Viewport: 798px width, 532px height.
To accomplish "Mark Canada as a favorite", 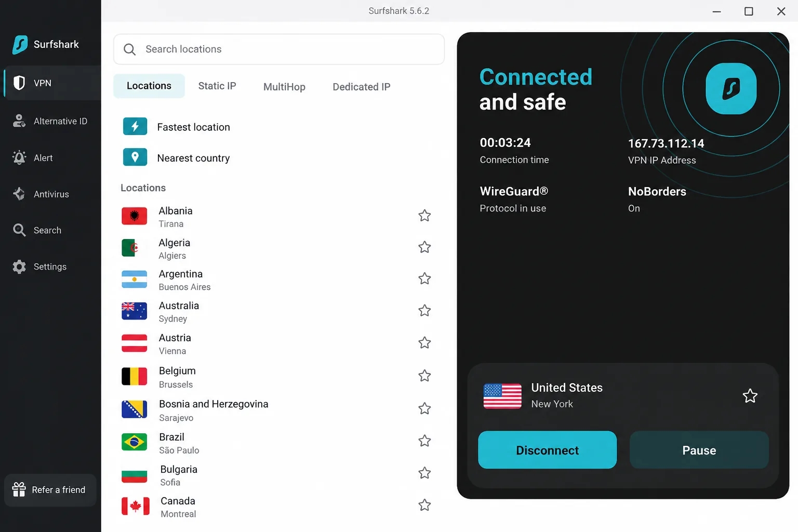I will (424, 505).
